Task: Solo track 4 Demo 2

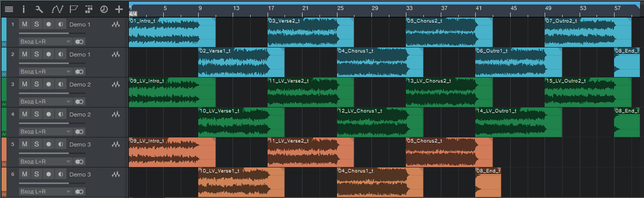Action: click(x=36, y=114)
